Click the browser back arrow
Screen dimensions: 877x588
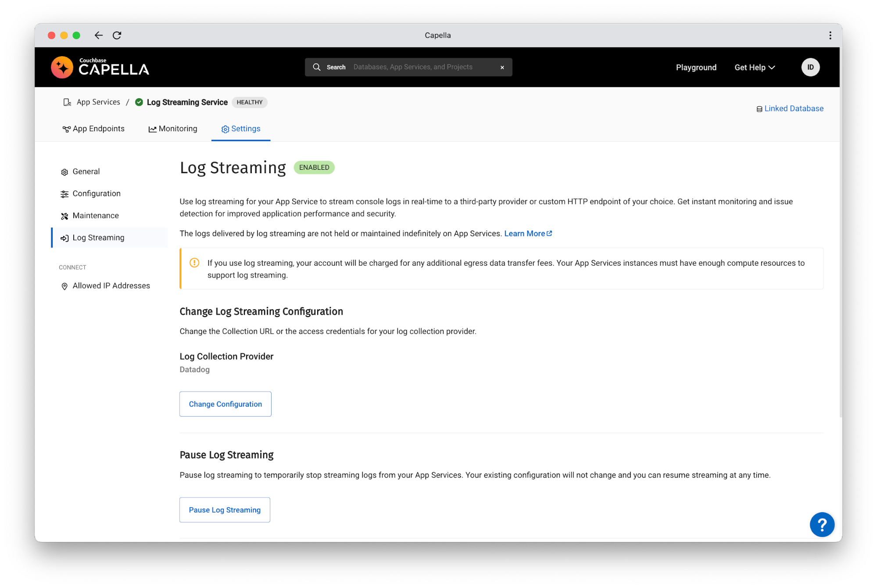[98, 35]
